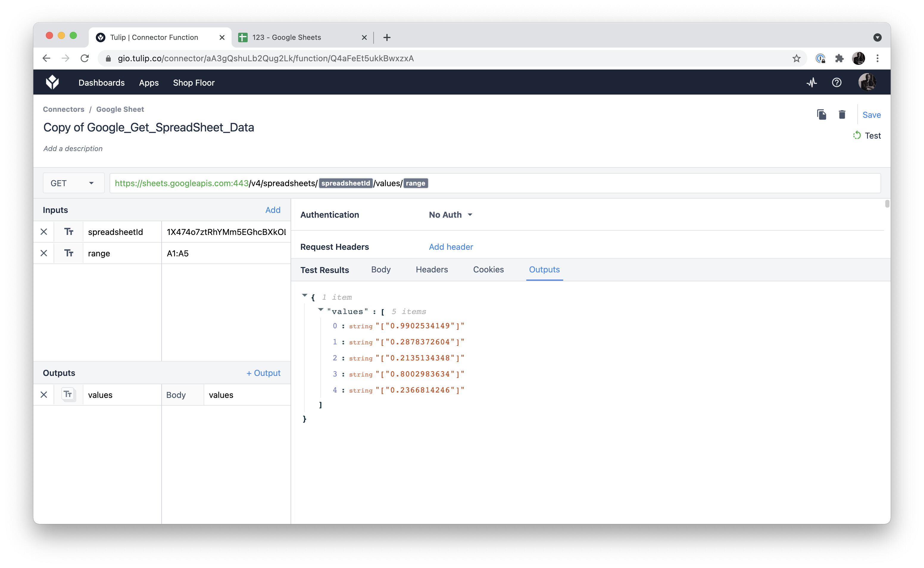Viewport: 924px width, 568px height.
Task: Collapse the "values" array node
Action: [321, 310]
